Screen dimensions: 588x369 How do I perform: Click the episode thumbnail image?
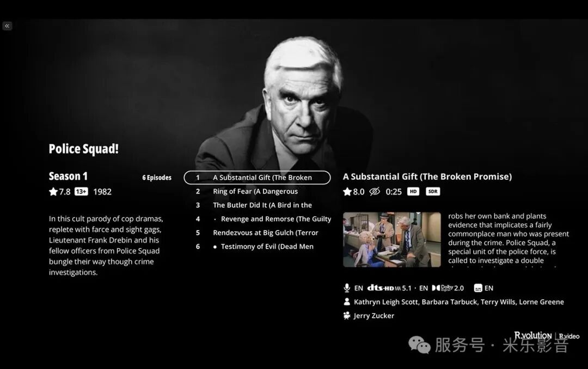(x=391, y=239)
